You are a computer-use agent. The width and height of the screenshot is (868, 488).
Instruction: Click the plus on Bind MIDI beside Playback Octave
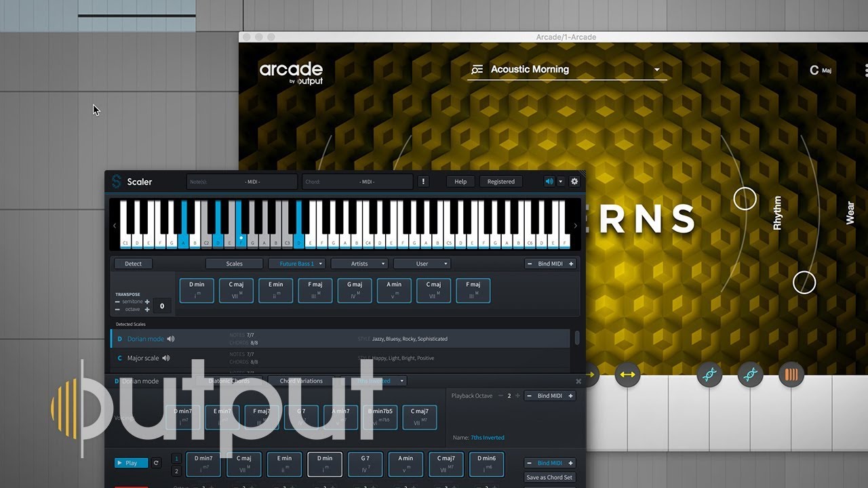pyautogui.click(x=570, y=396)
